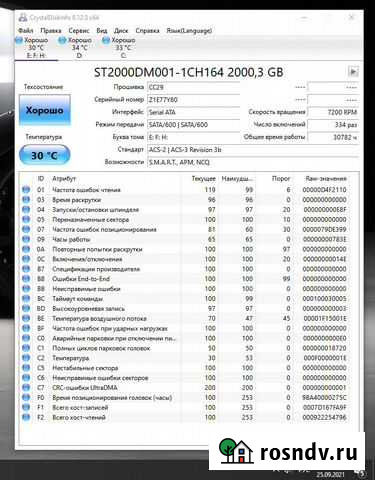Screen dimensions: 375x480
Task: Click the ID column header
Action: point(41,179)
